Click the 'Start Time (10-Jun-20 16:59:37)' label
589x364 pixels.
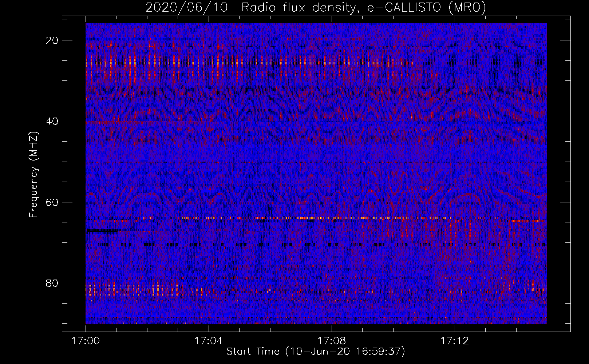[x=316, y=352]
